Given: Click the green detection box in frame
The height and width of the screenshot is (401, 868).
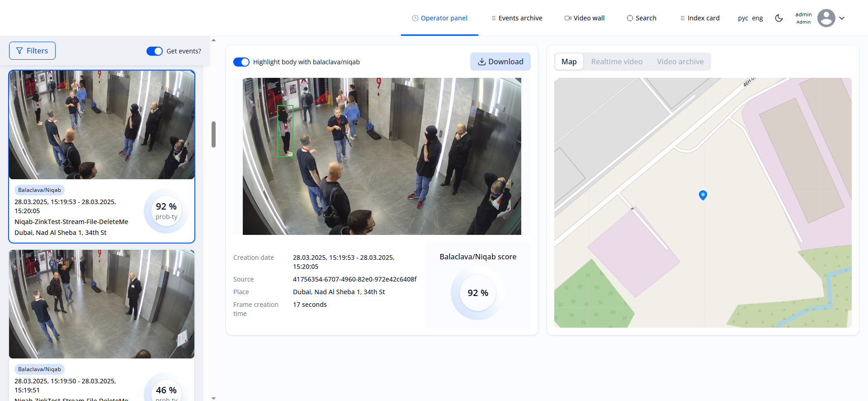Looking at the screenshot, I should click(285, 131).
